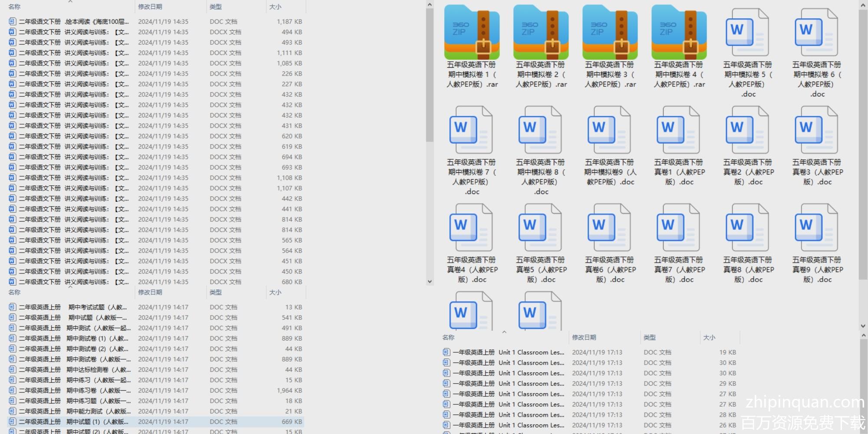Open the 期中模拟卷 5 Word document icon

747,33
